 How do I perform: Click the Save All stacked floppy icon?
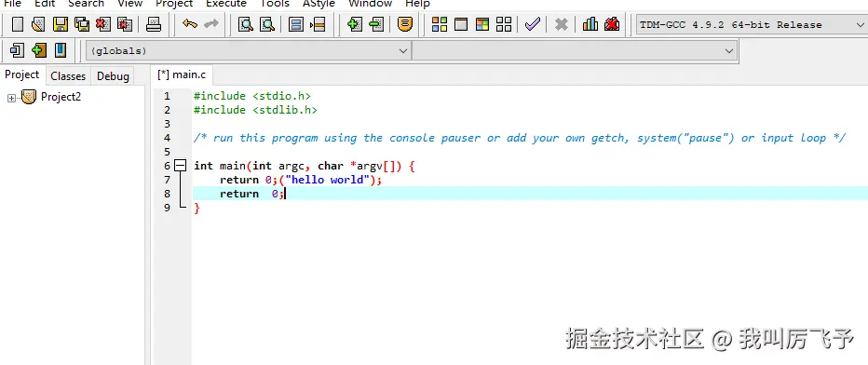tap(81, 24)
